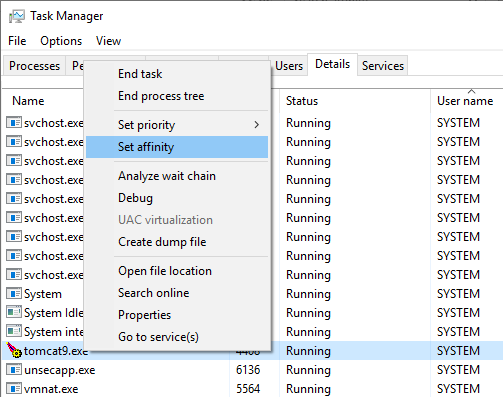Select the tomcat9.exe process name
This screenshot has height=397, width=503.
(x=56, y=351)
